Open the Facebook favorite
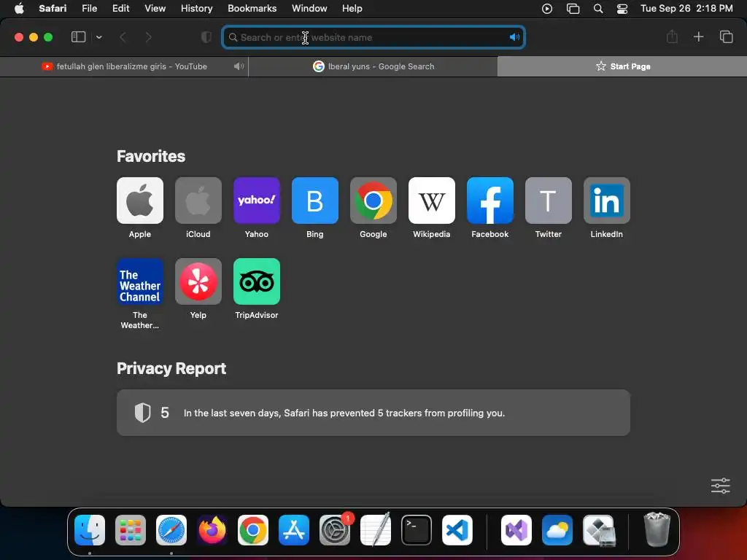Image resolution: width=747 pixels, height=560 pixels. 489,201
